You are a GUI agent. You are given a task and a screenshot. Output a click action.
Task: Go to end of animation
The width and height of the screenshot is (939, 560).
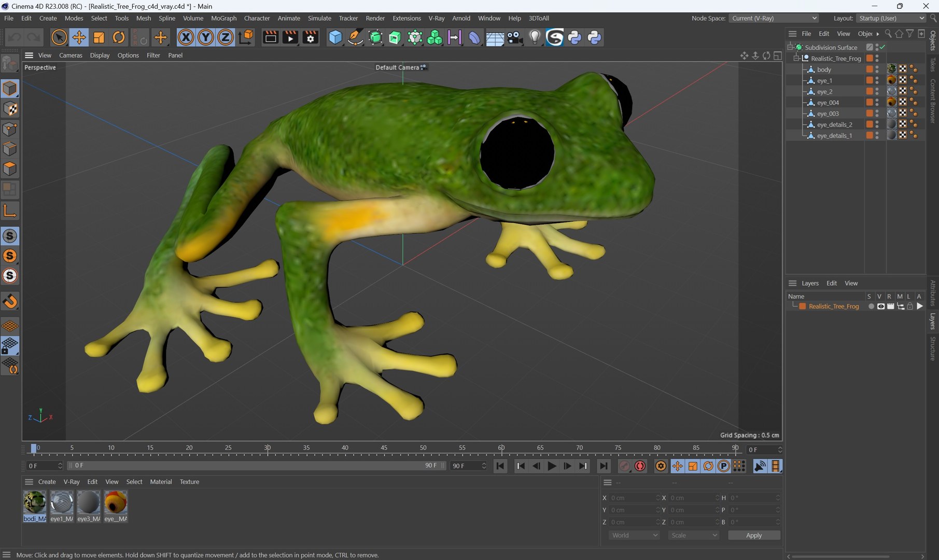(604, 466)
